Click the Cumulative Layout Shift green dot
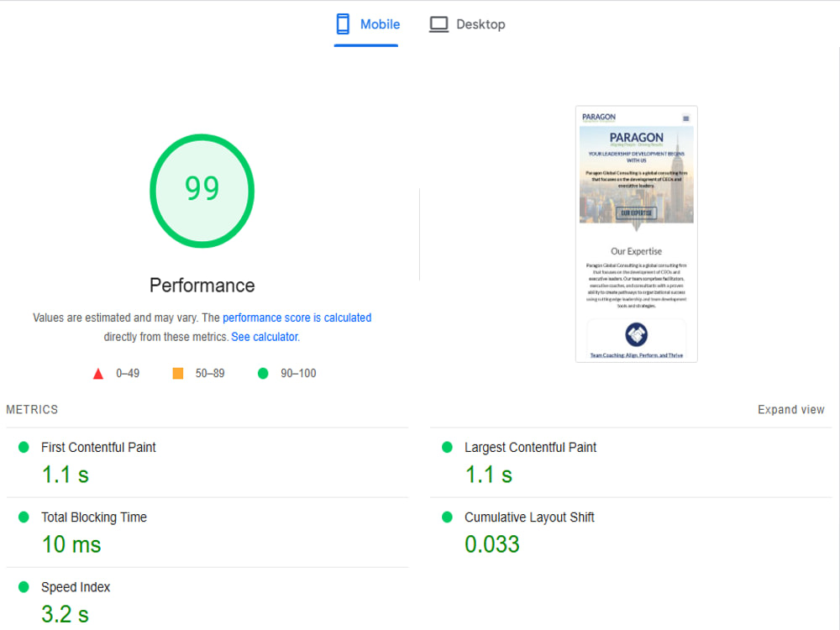Viewport: 840px width, 630px height. click(448, 517)
